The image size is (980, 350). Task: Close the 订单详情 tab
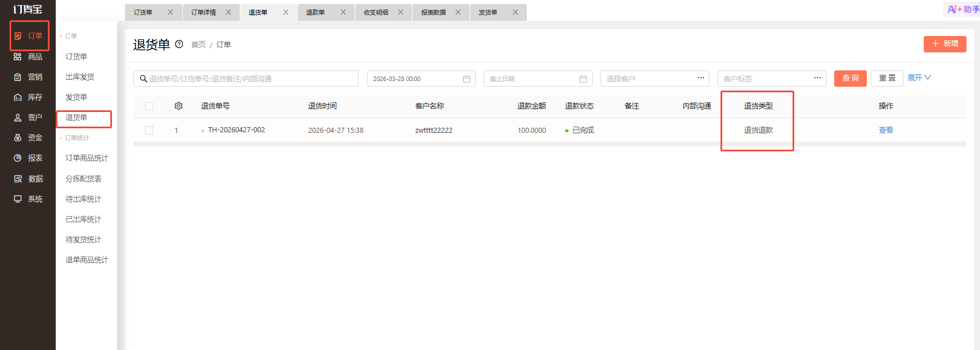(x=228, y=12)
